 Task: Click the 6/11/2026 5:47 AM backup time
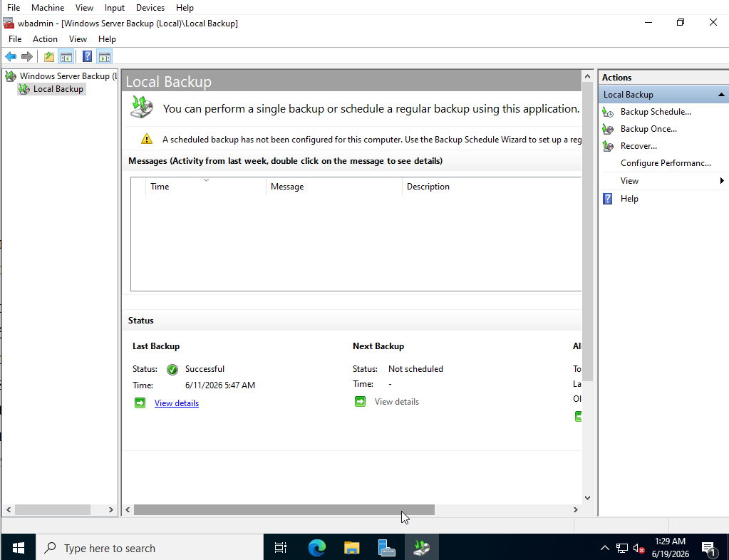220,385
